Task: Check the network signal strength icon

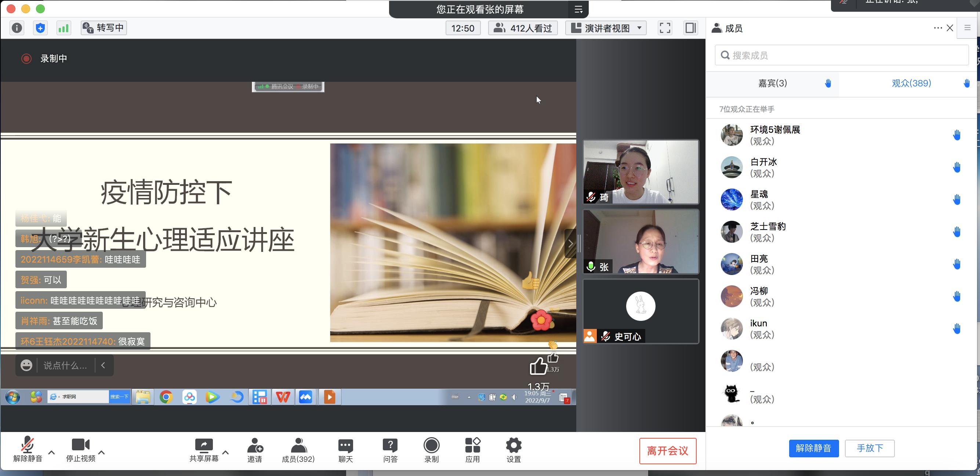Action: click(x=63, y=28)
